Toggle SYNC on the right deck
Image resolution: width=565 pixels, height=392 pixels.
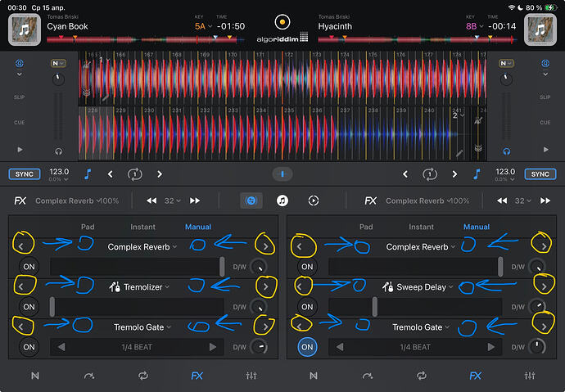(x=540, y=174)
